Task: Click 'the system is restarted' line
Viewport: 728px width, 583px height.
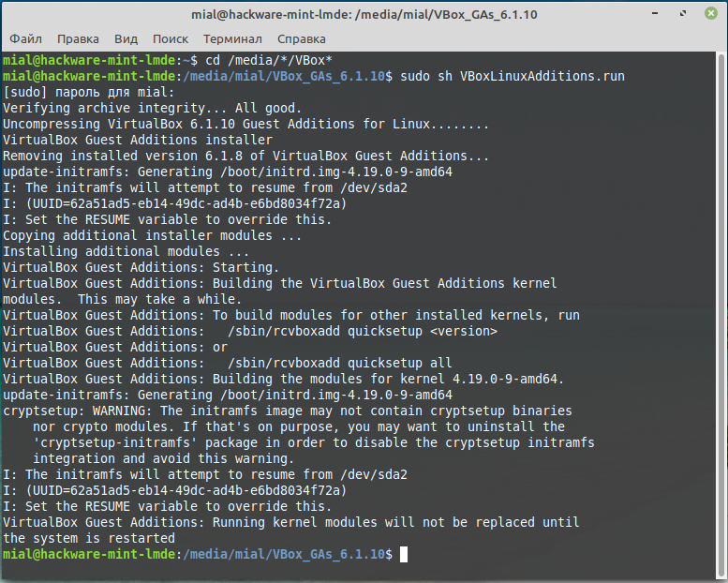Action: click(89, 538)
